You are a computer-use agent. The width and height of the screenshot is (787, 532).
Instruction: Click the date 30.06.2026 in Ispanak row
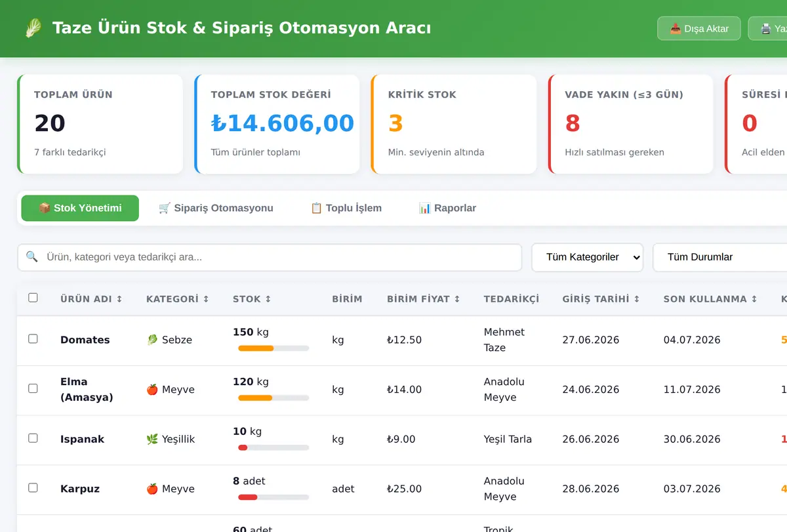692,440
